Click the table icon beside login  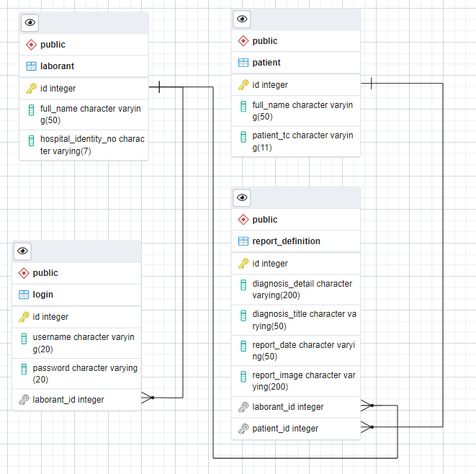tap(24, 295)
